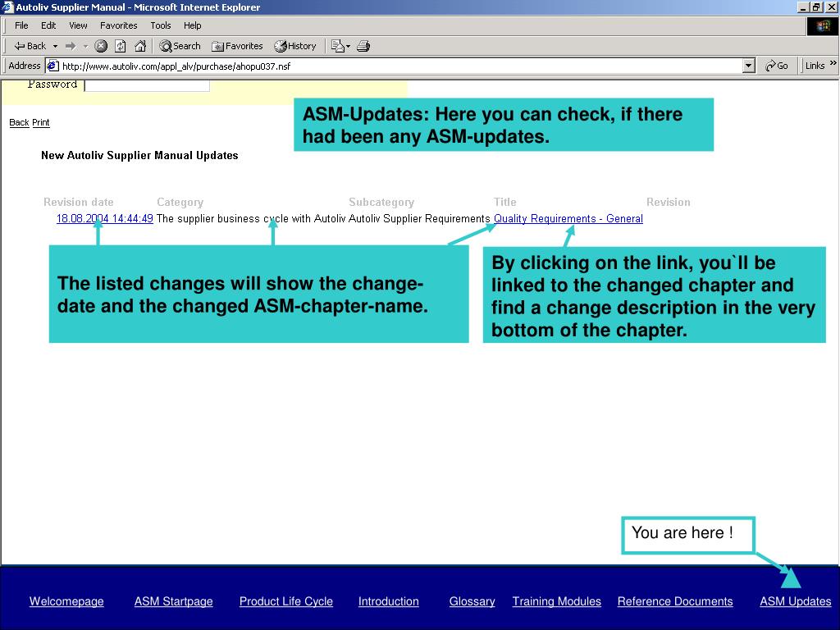Open the Favorites menu
Image resolution: width=840 pixels, height=630 pixels.
[118, 25]
